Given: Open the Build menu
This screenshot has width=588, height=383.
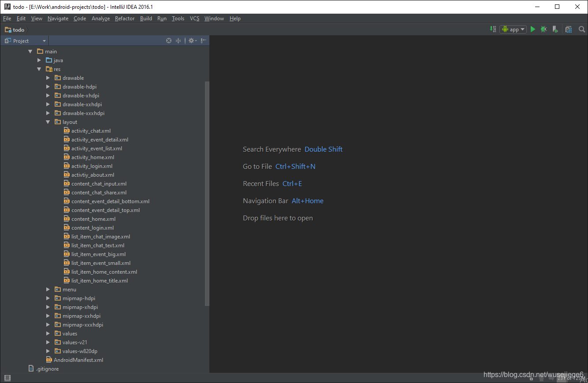Looking at the screenshot, I should [146, 19].
